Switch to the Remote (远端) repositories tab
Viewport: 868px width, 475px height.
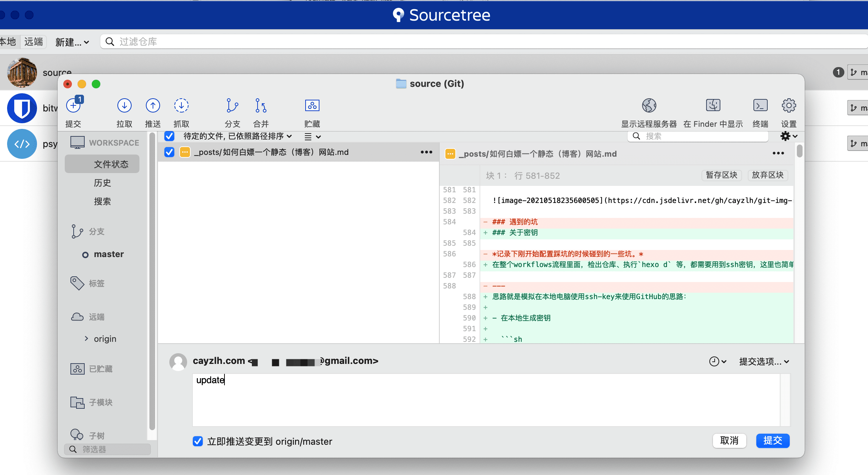pyautogui.click(x=33, y=42)
